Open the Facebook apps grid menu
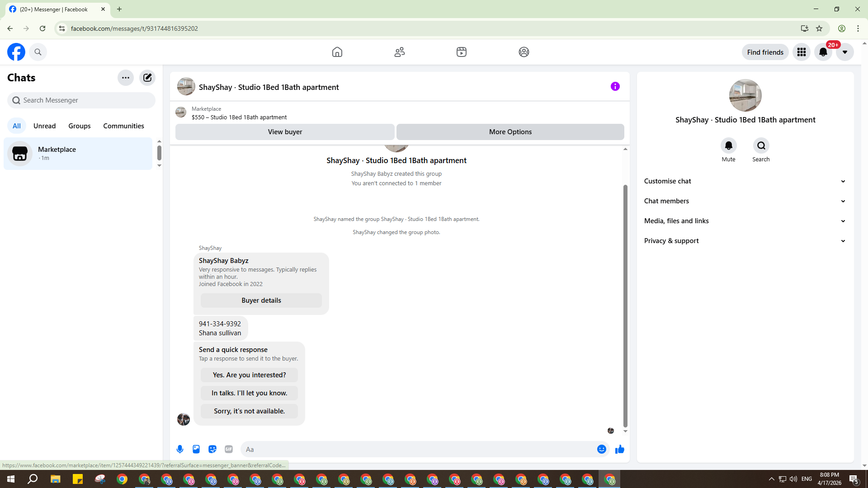The width and height of the screenshot is (868, 488). (x=801, y=52)
